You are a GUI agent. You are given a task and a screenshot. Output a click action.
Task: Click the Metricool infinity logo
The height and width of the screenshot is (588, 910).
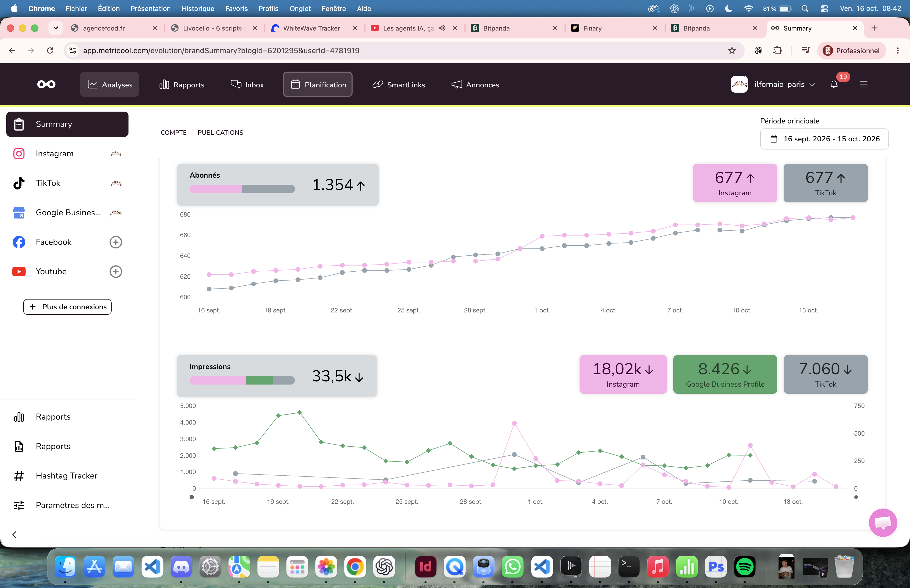tap(46, 84)
